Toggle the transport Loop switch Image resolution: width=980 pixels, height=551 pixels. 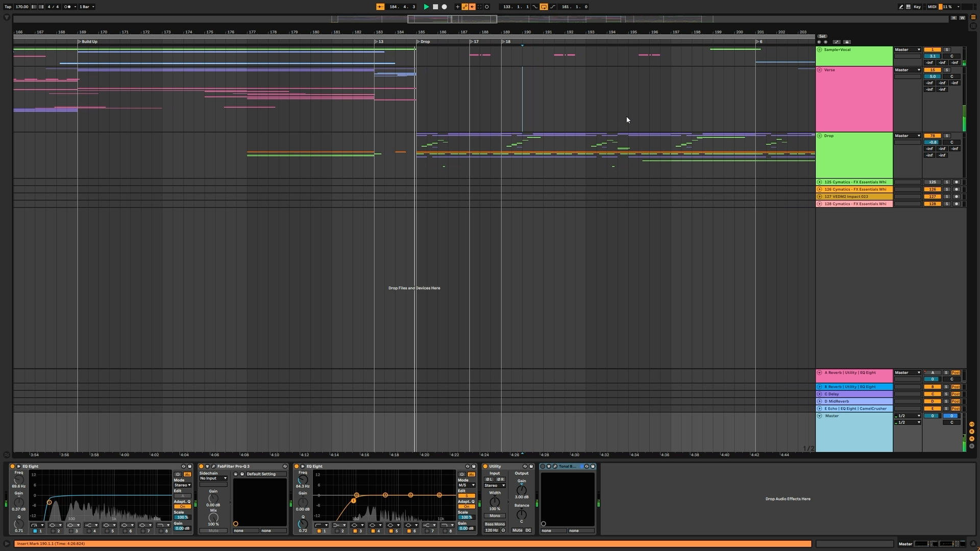pyautogui.click(x=544, y=7)
